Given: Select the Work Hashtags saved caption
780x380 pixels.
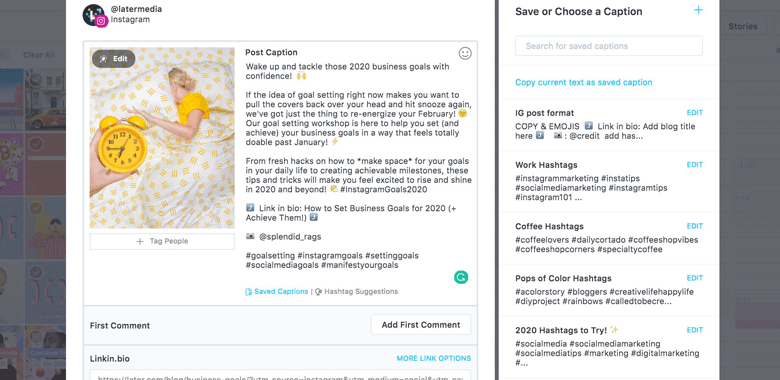Looking at the screenshot, I should click(x=609, y=181).
